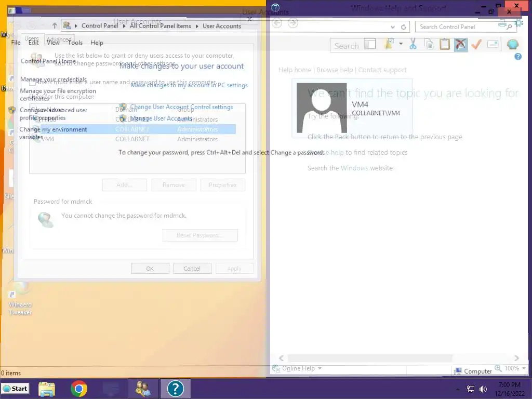This screenshot has width=532, height=399.
Task: Open the gear Options icon in Help
Action: pos(518,23)
